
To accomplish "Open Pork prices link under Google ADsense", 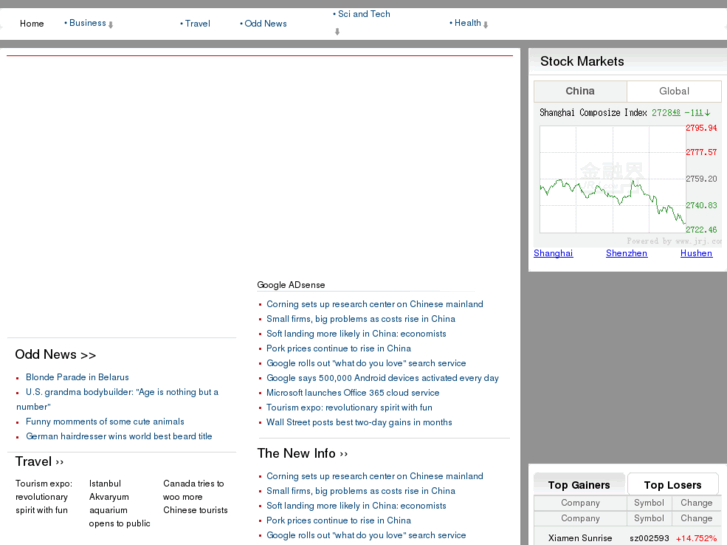I will tap(338, 348).
